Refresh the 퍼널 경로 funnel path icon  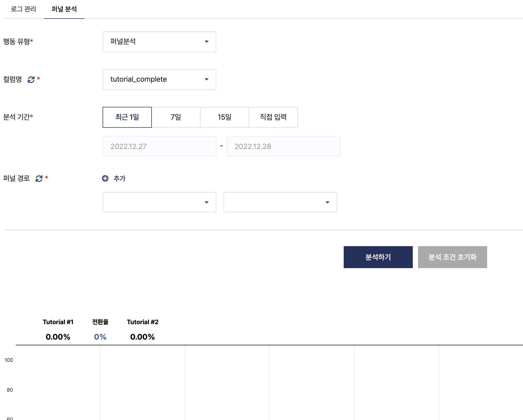tap(39, 179)
